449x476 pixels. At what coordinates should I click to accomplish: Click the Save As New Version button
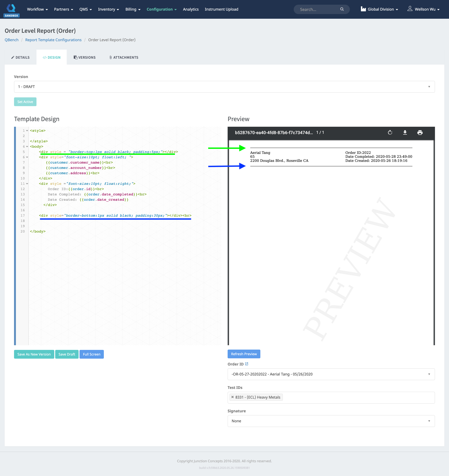(34, 354)
